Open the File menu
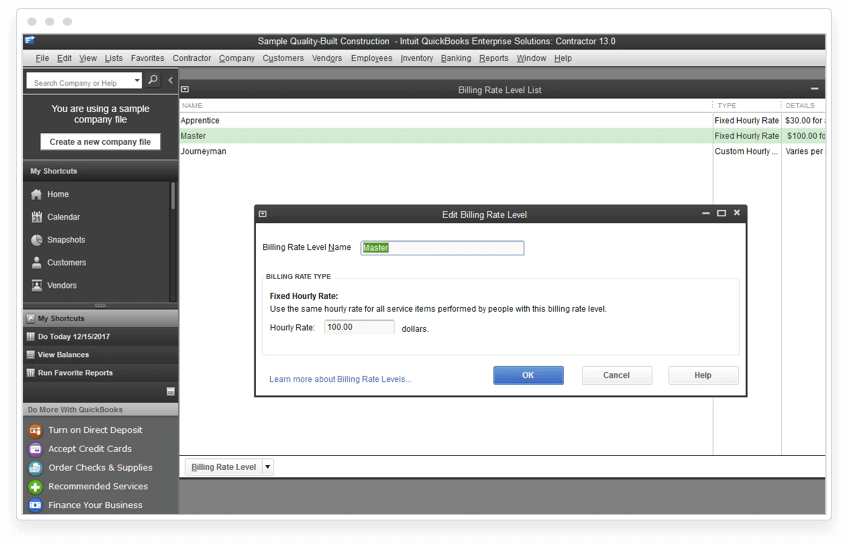 (x=42, y=58)
